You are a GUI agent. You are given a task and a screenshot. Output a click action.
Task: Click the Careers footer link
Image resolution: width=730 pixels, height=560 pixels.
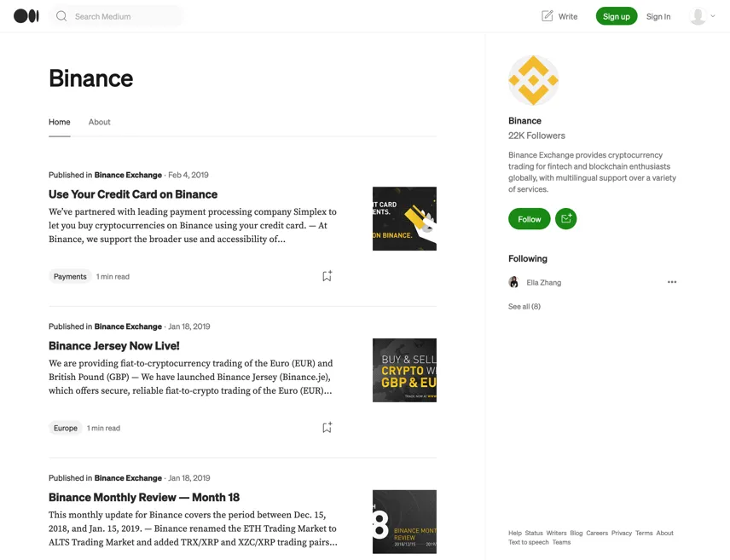[x=597, y=533]
